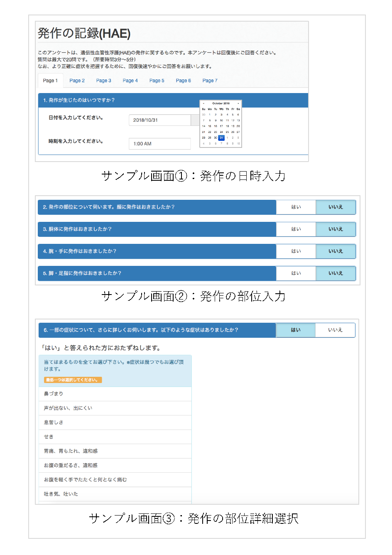Viewport: 392px width, 555px height.
Task: Select the 息苦しさ symptom option
Action: click(x=115, y=422)
